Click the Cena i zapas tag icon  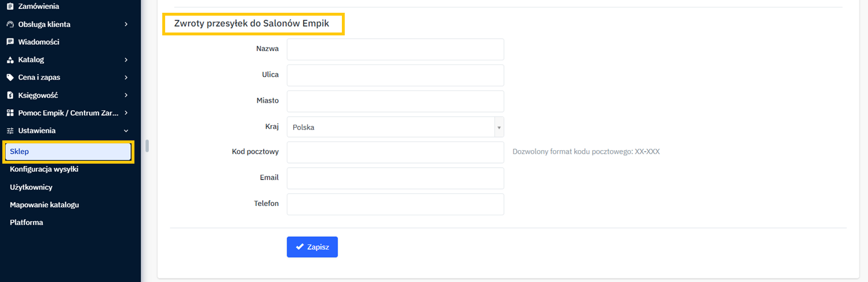(x=10, y=77)
